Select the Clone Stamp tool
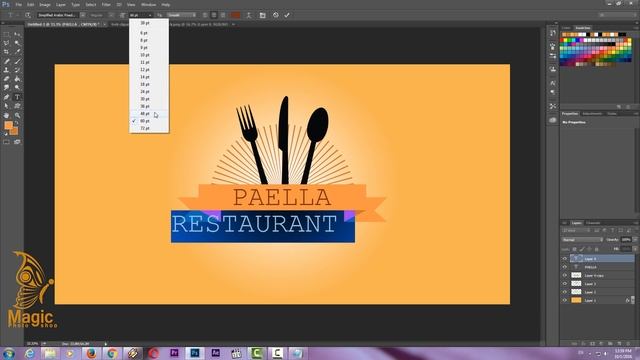Viewport: 640px width, 360px height. pos(7,70)
